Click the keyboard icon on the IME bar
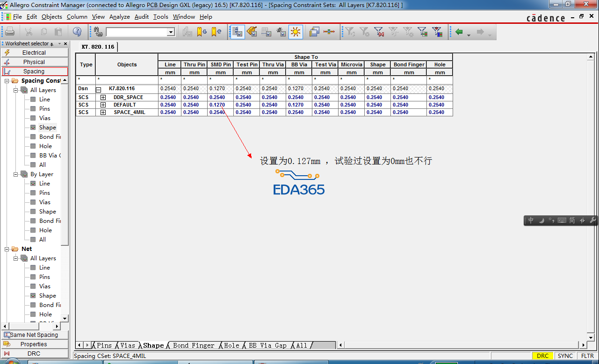599x364 pixels. [562, 221]
